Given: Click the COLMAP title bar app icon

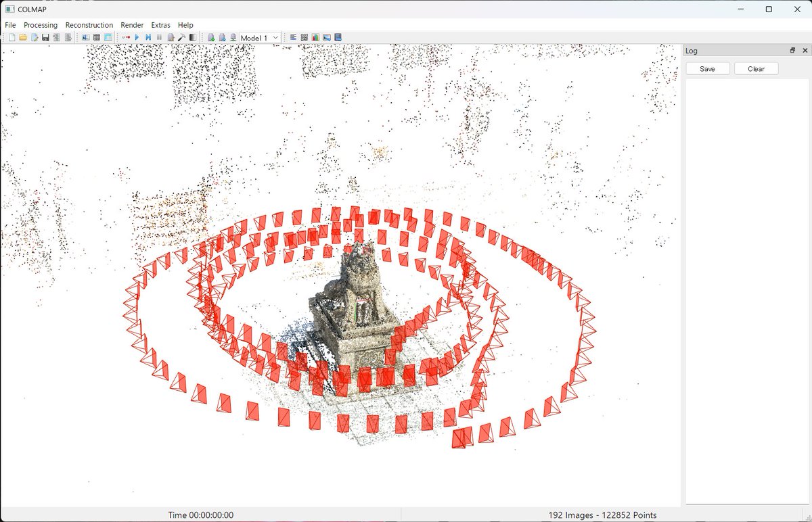Looking at the screenshot, I should pyautogui.click(x=9, y=9).
